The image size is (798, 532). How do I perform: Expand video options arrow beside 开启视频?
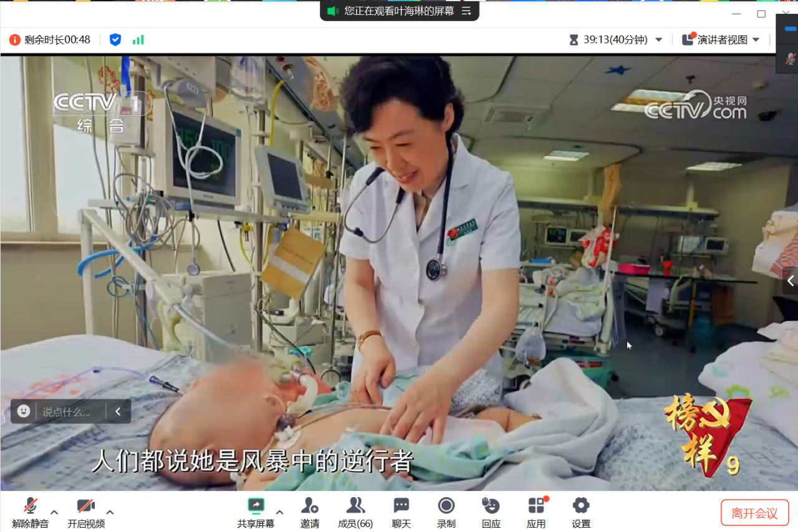[110, 512]
